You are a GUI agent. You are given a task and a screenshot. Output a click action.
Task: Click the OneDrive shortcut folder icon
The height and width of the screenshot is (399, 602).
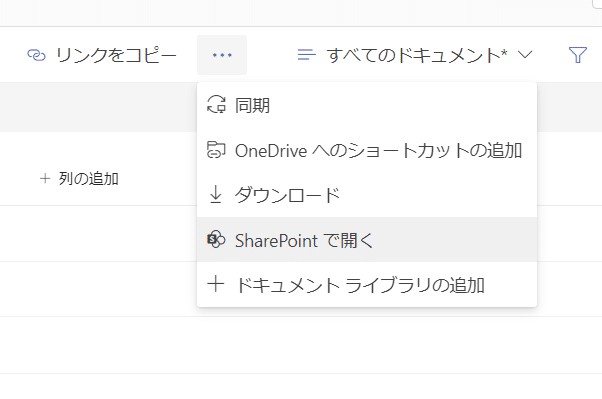[216, 150]
